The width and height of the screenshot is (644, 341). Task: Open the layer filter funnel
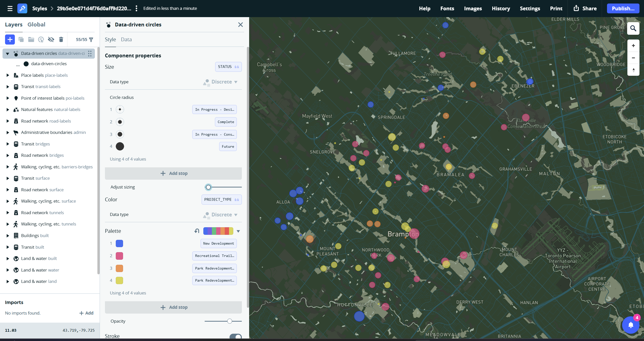click(x=91, y=40)
